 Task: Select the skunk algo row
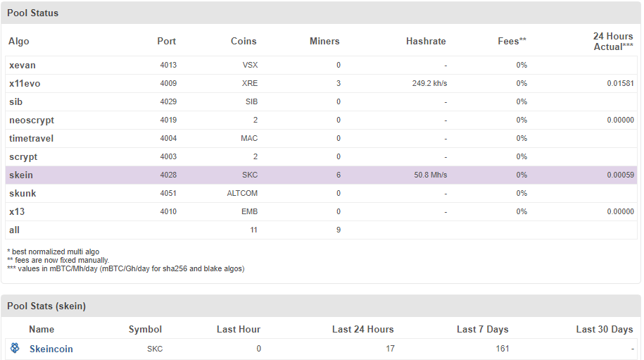tap(23, 194)
